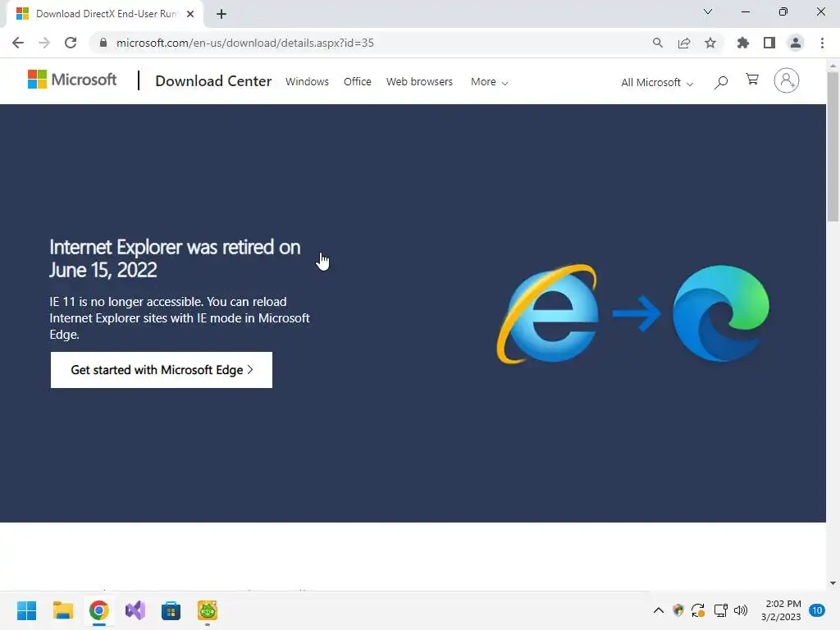The width and height of the screenshot is (840, 630).
Task: Open a new tab with the plus button
Action: (221, 14)
